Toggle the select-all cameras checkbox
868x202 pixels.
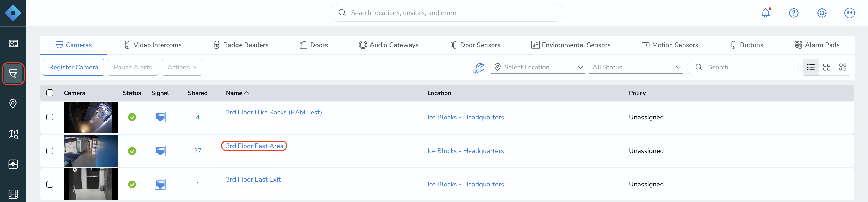(50, 93)
